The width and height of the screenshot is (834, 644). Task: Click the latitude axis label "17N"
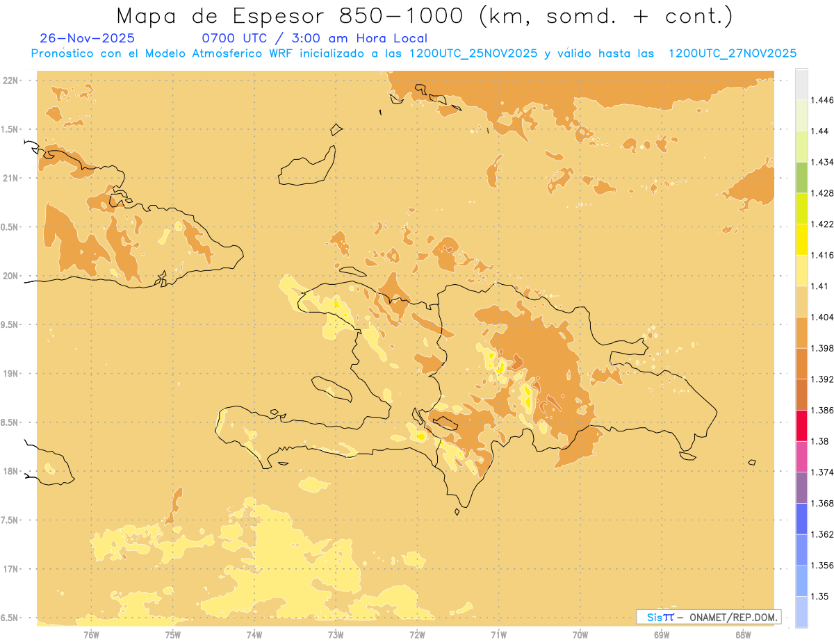(x=10, y=570)
